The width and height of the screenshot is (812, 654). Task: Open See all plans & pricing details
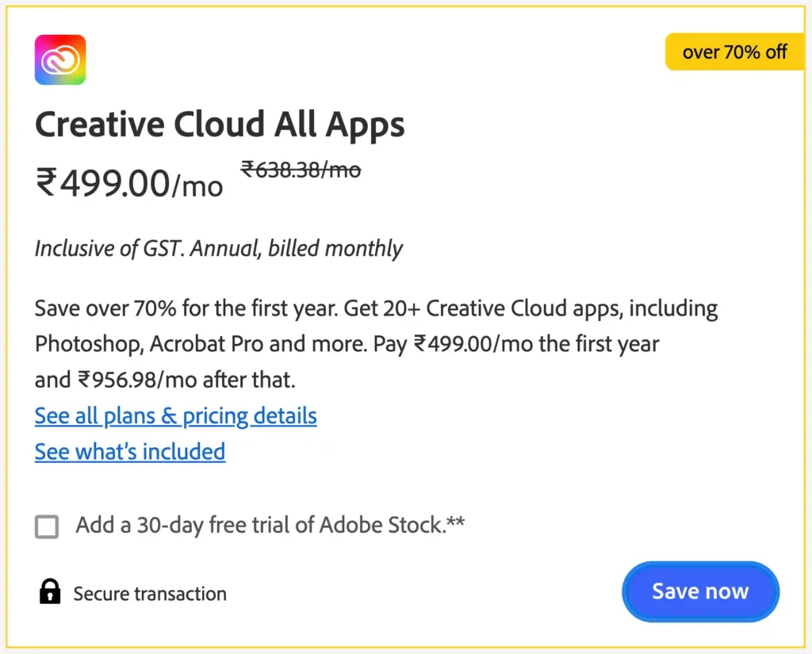[175, 415]
